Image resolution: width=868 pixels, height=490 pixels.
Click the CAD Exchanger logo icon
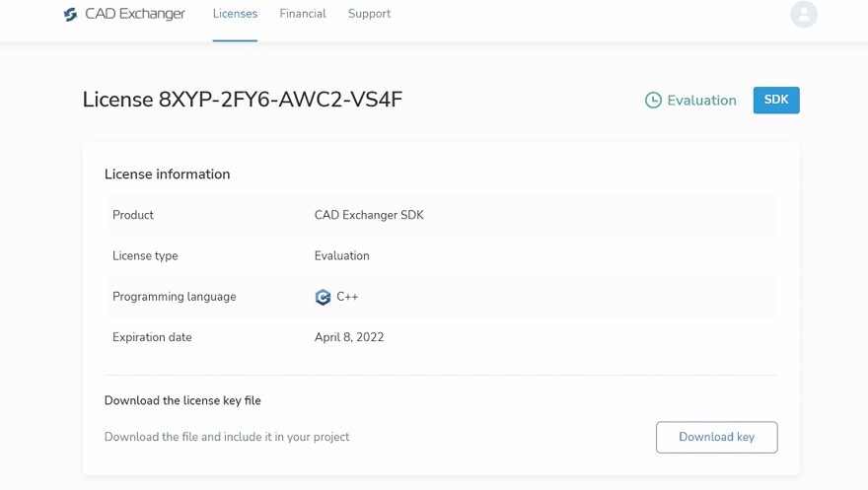pos(70,15)
